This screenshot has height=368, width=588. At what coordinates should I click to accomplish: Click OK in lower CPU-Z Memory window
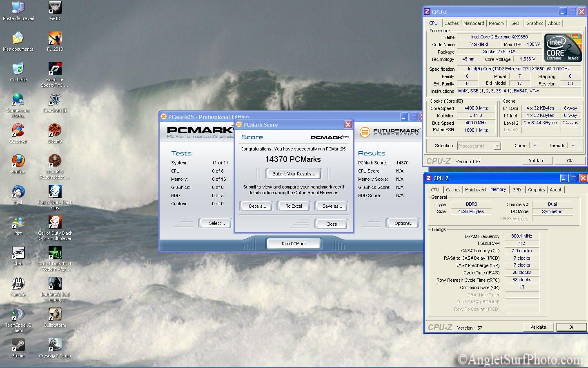coord(571,327)
